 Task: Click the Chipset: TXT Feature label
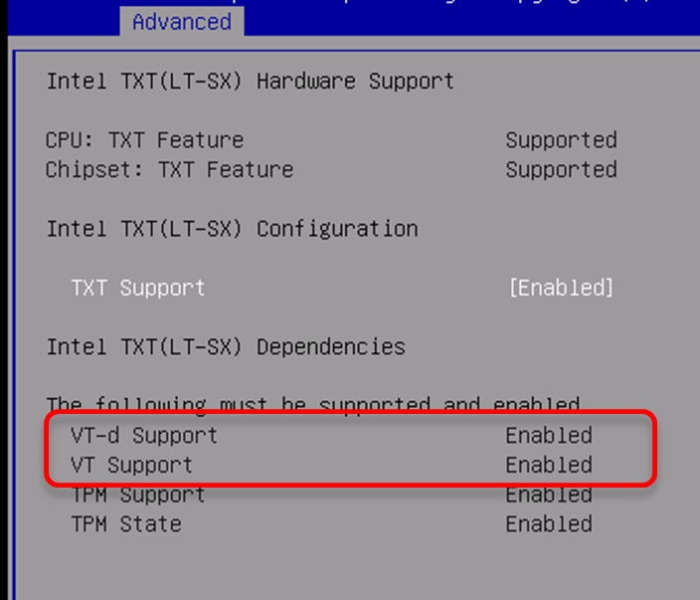[x=170, y=170]
